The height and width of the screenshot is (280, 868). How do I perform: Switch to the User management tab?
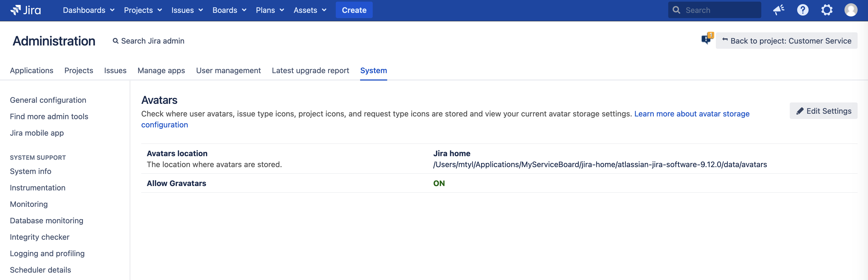click(228, 70)
